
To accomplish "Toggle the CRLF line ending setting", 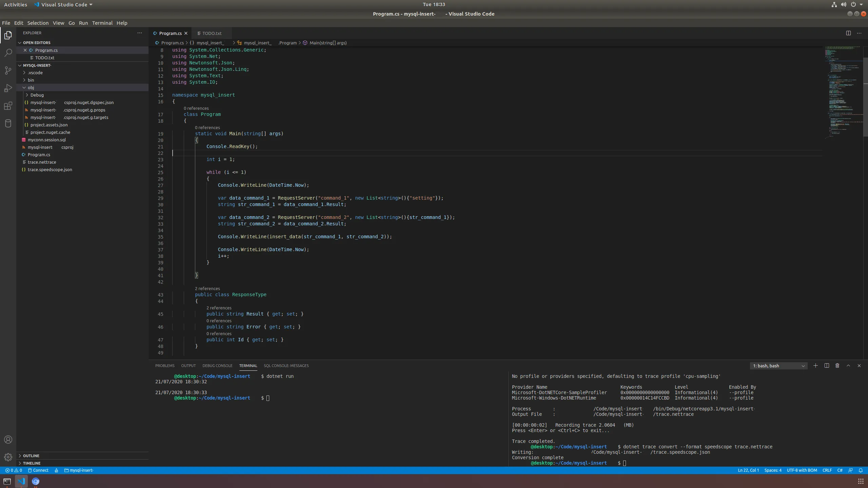I will [827, 470].
